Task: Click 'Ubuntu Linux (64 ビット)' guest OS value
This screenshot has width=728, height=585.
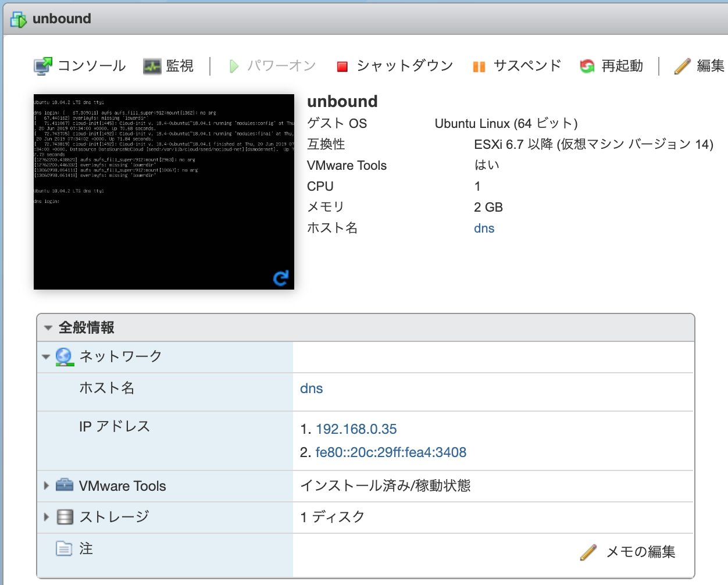Action: coord(506,123)
